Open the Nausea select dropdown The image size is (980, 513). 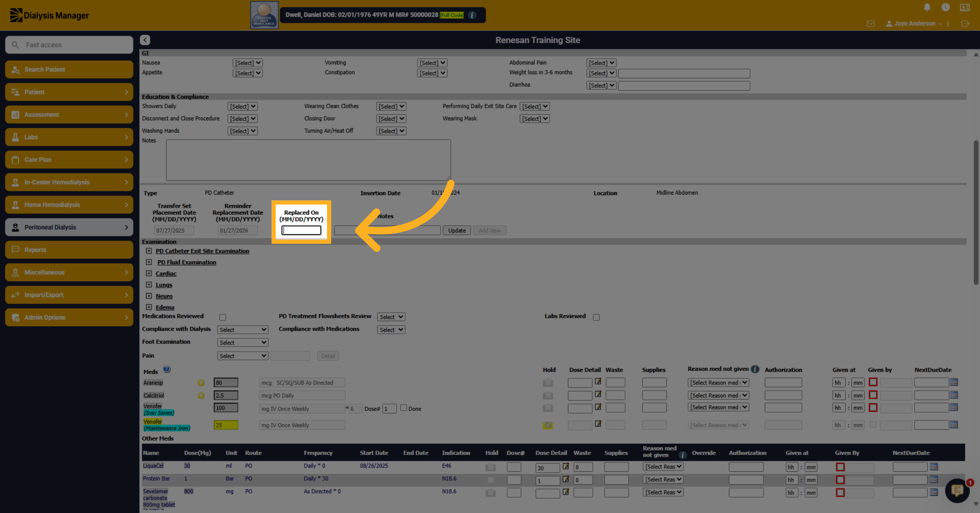[x=247, y=63]
